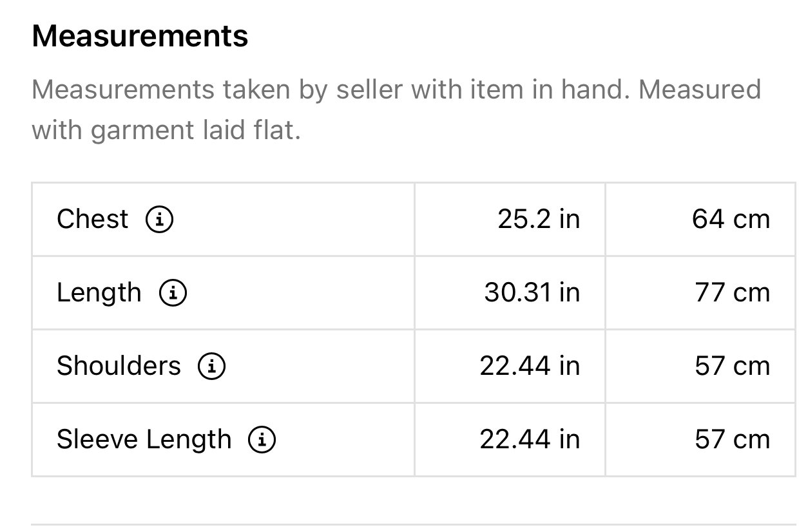Click the 30.31 in length value
The width and height of the screenshot is (808, 532).
click(x=532, y=293)
